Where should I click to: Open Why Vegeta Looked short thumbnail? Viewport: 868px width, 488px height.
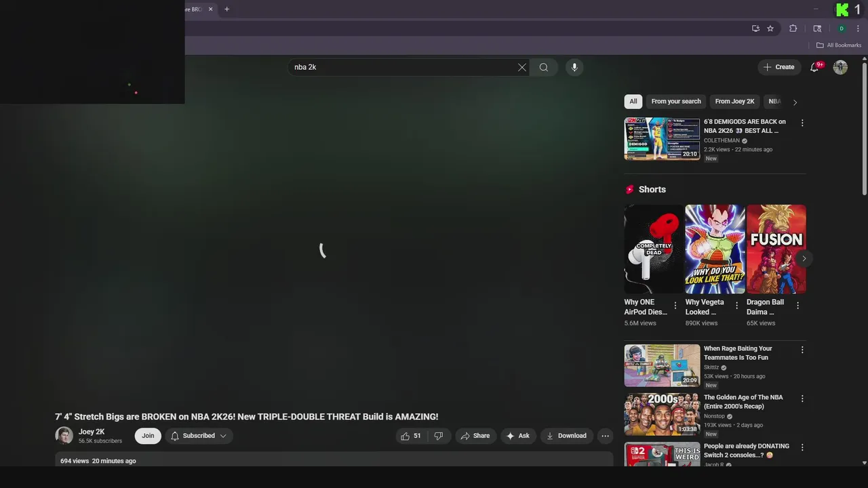click(715, 249)
